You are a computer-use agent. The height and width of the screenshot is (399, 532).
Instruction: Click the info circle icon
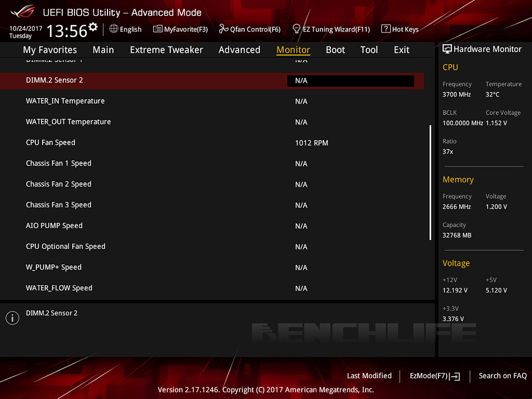pyautogui.click(x=12, y=318)
